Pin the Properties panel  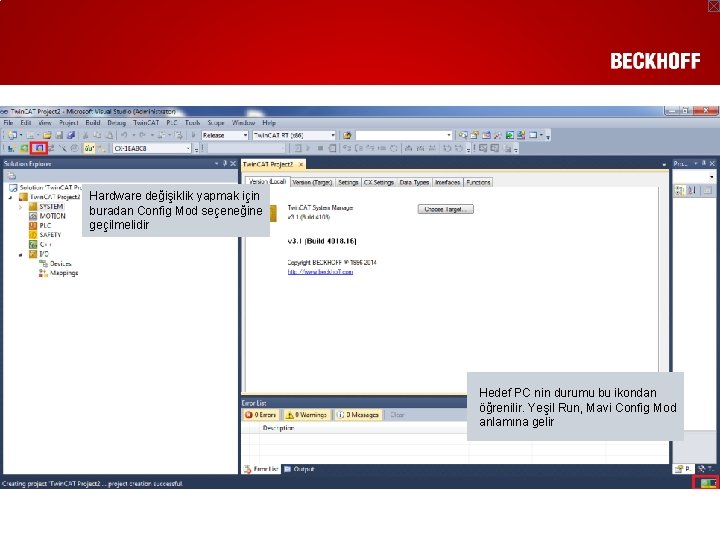pos(703,163)
